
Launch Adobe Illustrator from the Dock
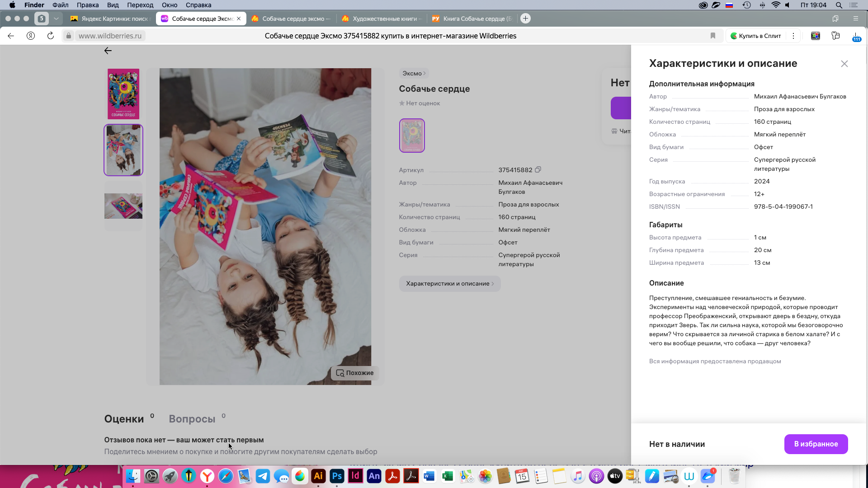point(318,476)
